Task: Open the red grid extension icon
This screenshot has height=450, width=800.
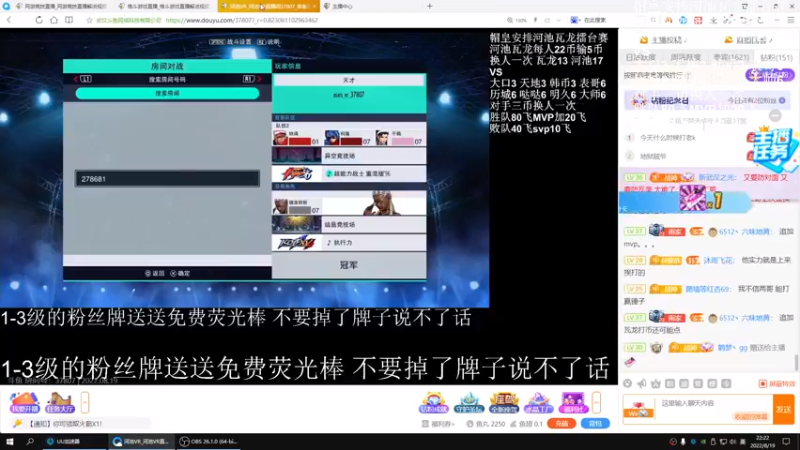Action: tap(698, 20)
